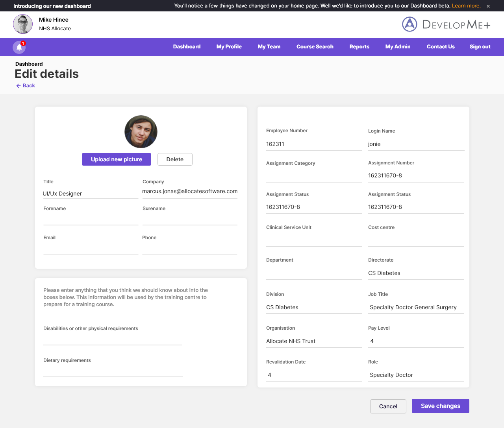Click the DevelopMe+ logo
The height and width of the screenshot is (428, 504).
pyautogui.click(x=446, y=24)
